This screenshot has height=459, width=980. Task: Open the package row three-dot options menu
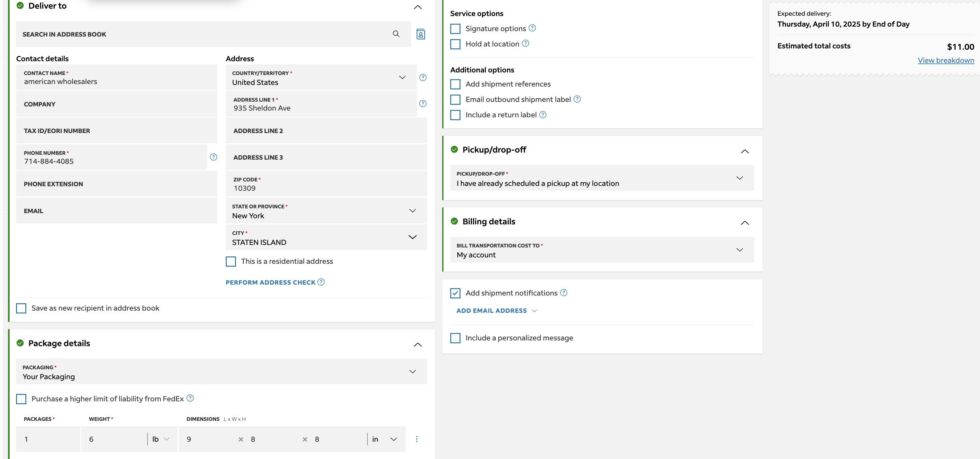(x=417, y=439)
